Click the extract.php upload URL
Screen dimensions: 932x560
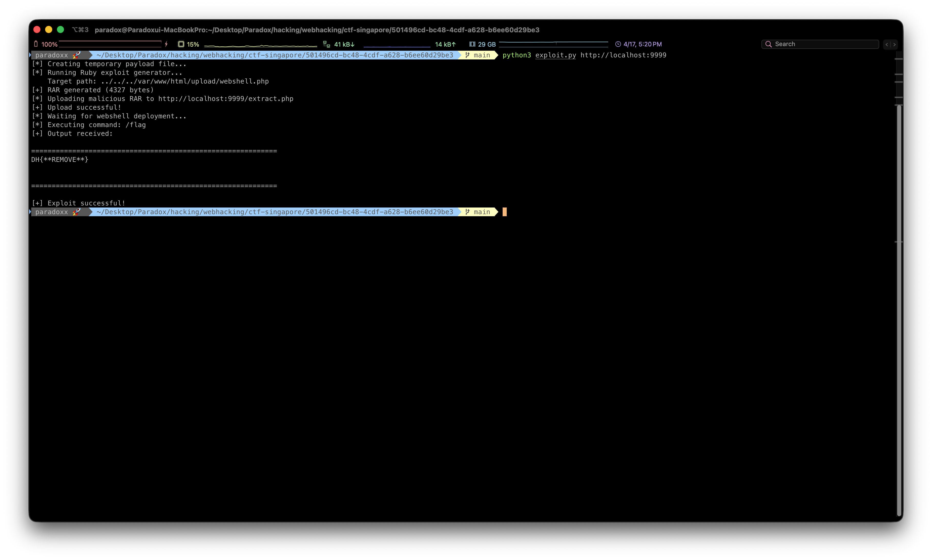(226, 98)
